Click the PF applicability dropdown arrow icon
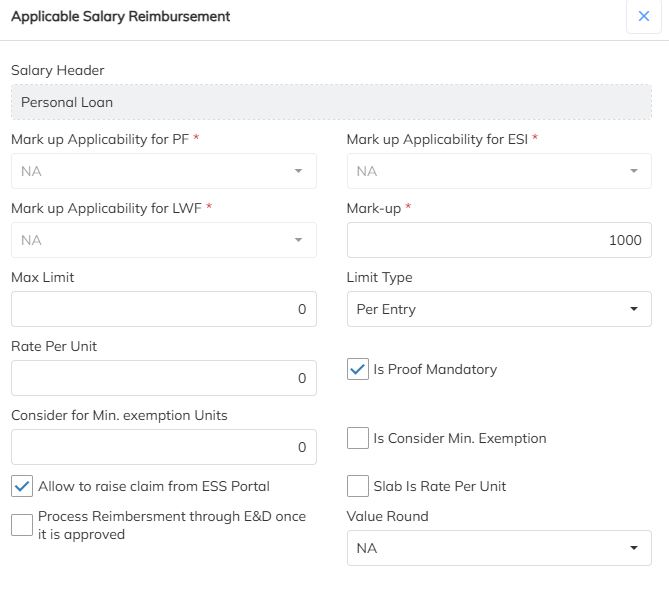 point(298,171)
